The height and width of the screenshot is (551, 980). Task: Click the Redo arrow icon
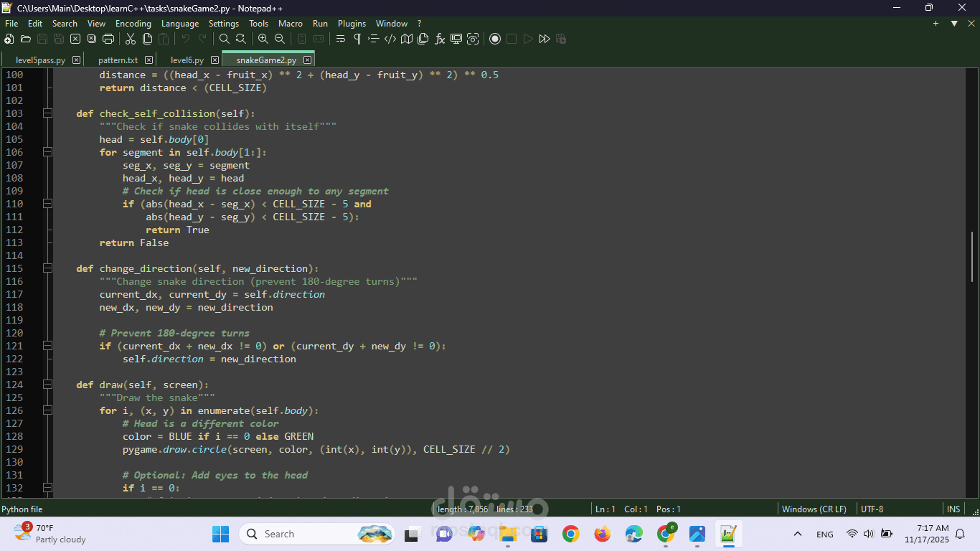[202, 39]
